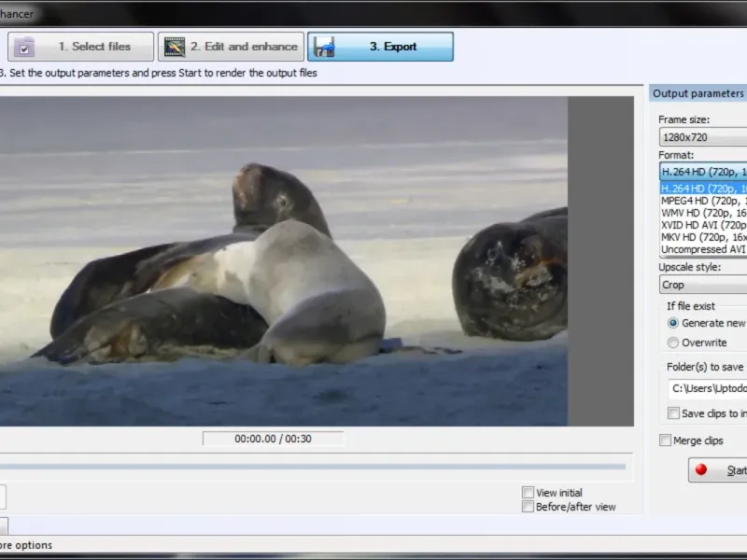
Task: Click the Edit and enhance filmstrip icon
Action: tap(174, 47)
